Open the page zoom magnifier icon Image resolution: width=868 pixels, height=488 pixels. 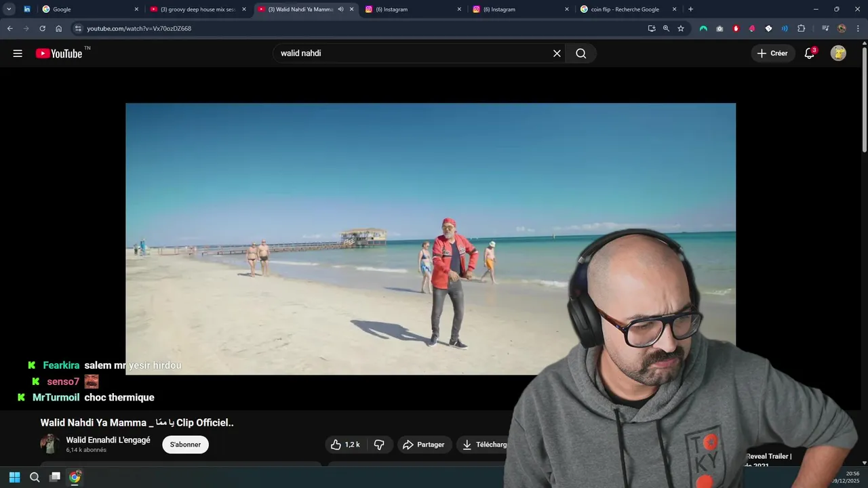(x=666, y=28)
